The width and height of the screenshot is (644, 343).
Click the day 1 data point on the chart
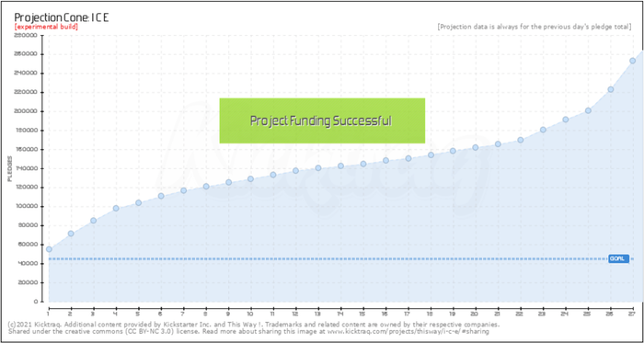click(x=49, y=249)
